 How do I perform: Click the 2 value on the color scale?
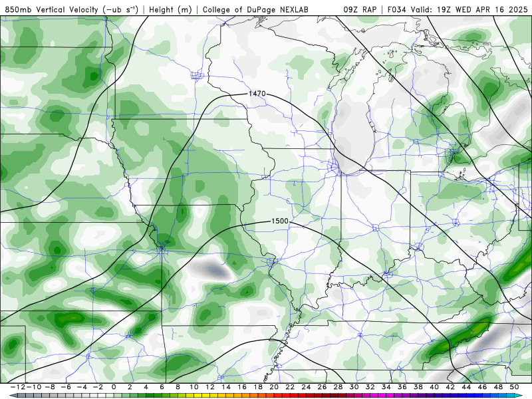130,387
